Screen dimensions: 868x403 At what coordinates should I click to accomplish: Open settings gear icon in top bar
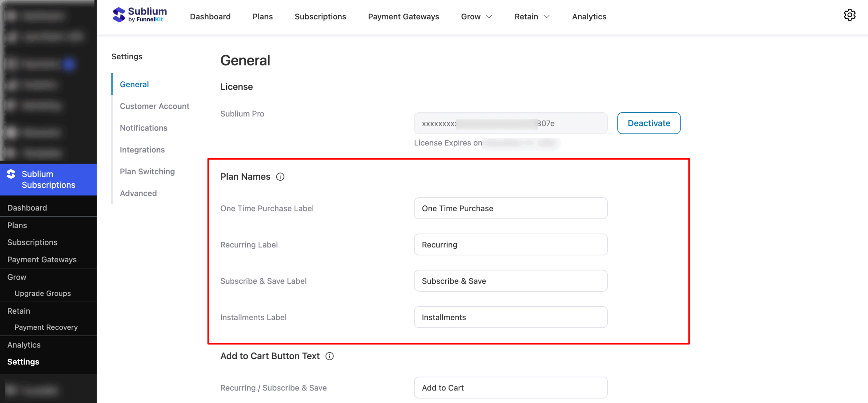click(849, 15)
